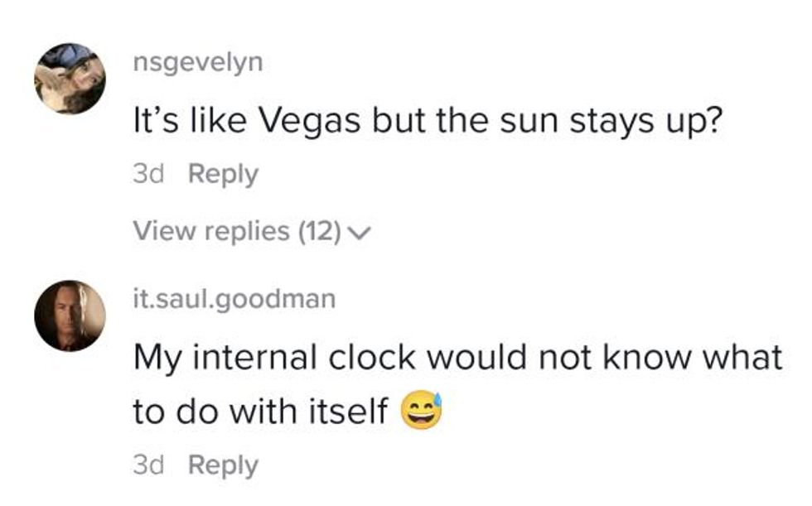Viewport: 812px width, 506px height.
Task: Click the word "Vegas" in the first comment
Action: coord(310,122)
